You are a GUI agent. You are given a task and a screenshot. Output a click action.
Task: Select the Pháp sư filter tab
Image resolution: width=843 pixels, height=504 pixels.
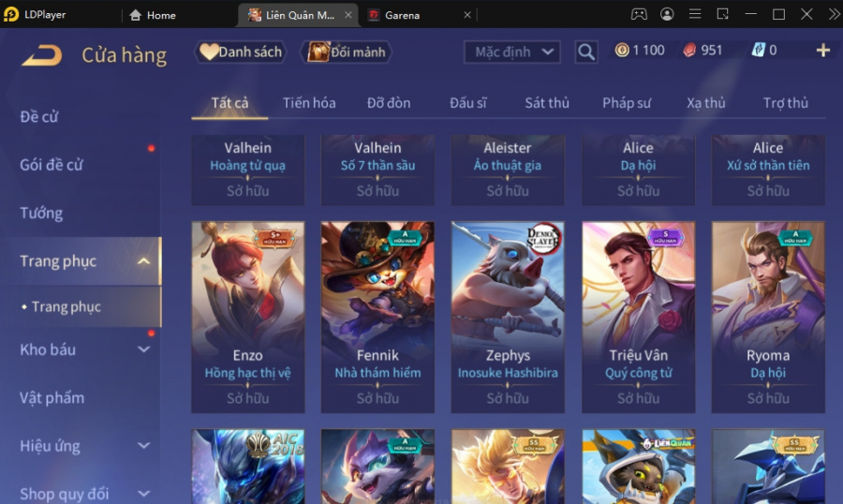[x=627, y=103]
